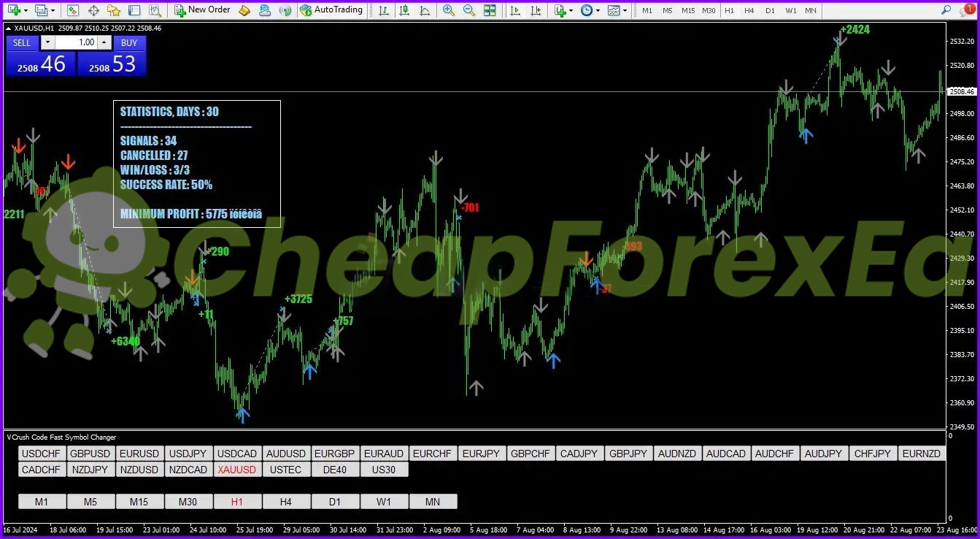Switch chart to Candlesticks type
Viewport: 980px width, 539px height.
[404, 10]
